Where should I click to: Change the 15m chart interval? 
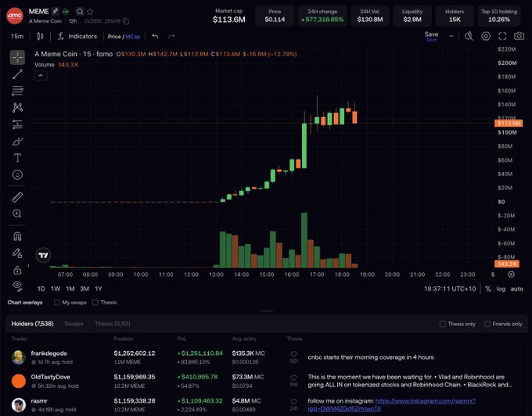click(x=17, y=36)
